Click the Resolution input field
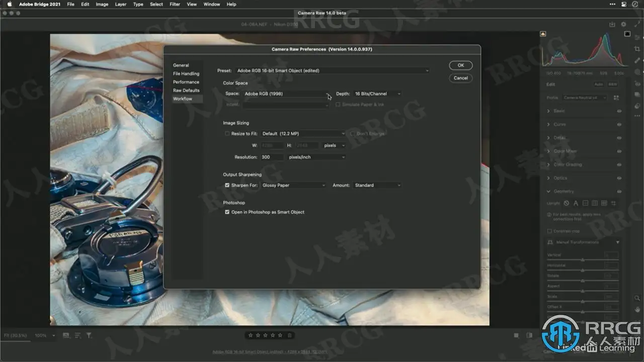The height and width of the screenshot is (362, 644). click(x=272, y=157)
